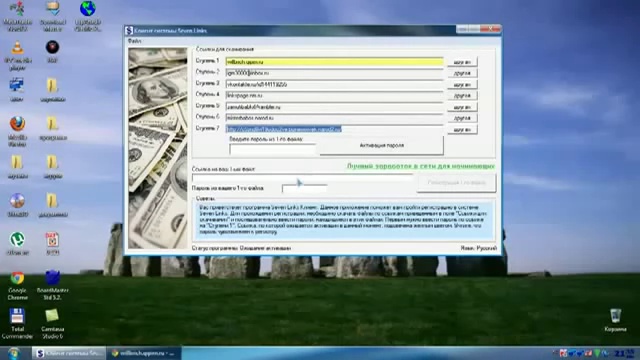The width and height of the screenshot is (640, 360).
Task: Click the Ступень 1 yellow link field
Action: pyautogui.click(x=334, y=62)
